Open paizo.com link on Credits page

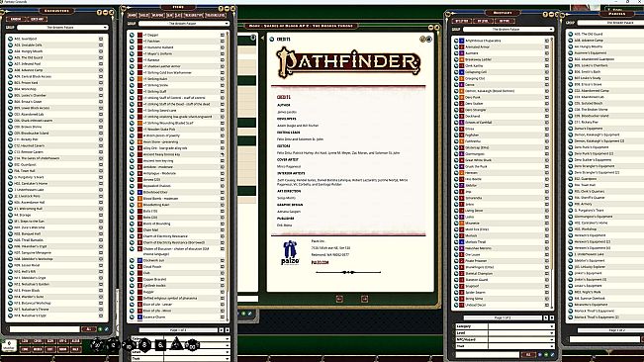coord(321,262)
